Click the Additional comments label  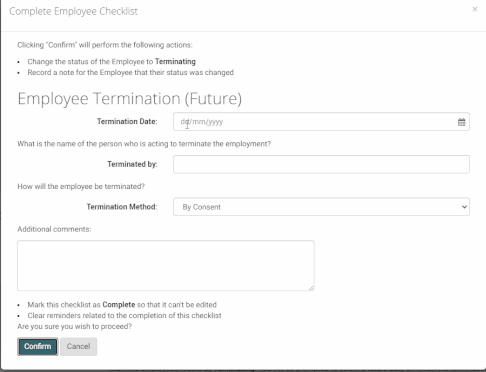click(x=54, y=229)
